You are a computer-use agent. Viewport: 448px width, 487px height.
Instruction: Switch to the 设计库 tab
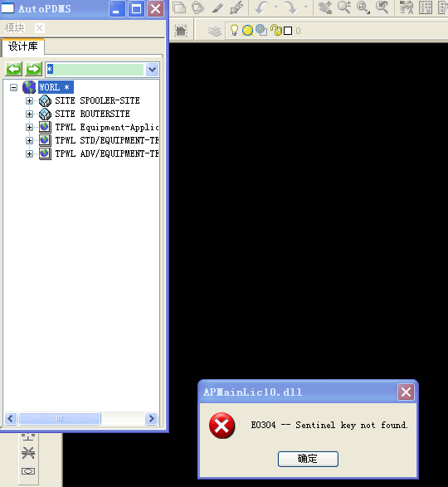pos(23,46)
